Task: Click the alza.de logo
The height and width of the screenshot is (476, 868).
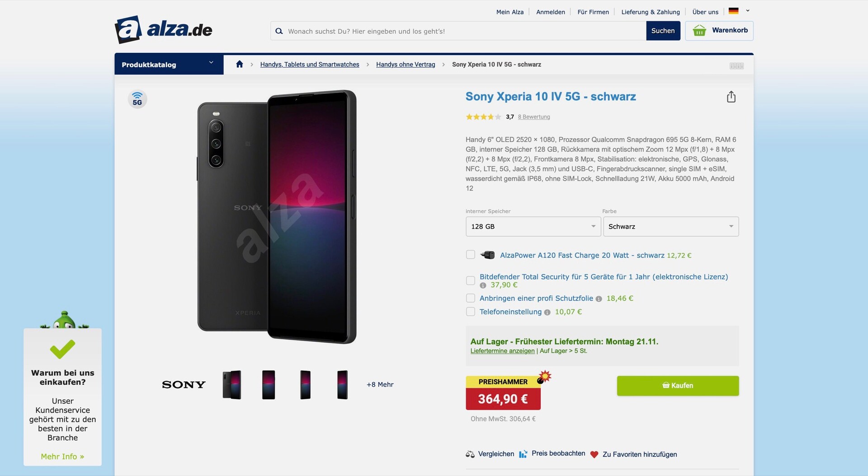Action: tap(163, 30)
